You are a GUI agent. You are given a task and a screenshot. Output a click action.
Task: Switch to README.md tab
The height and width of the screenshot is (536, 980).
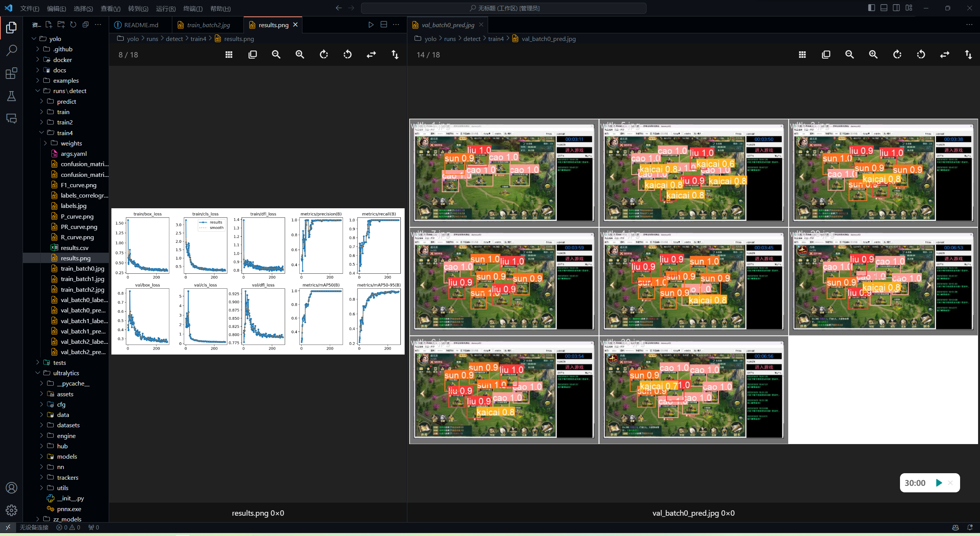pyautogui.click(x=141, y=25)
